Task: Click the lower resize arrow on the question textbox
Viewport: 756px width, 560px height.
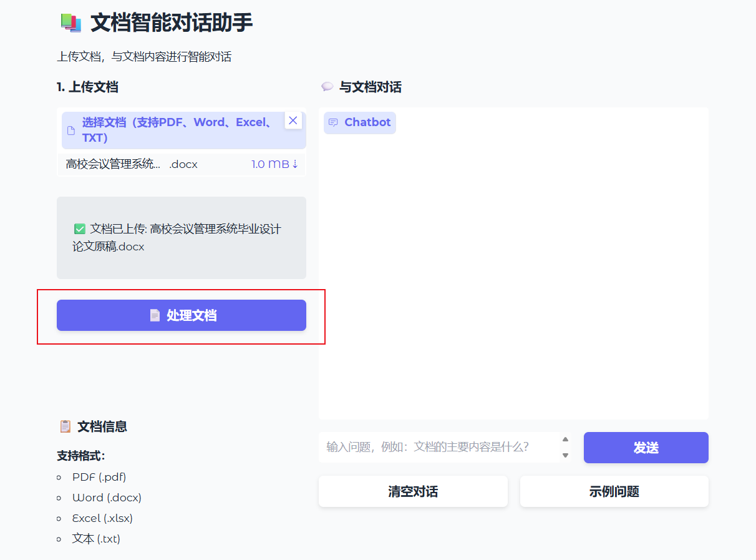Action: (x=566, y=454)
